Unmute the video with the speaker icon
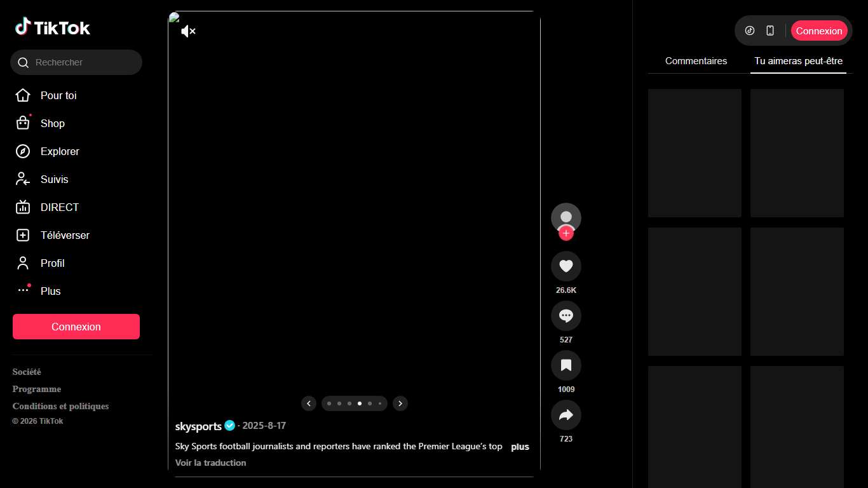The image size is (868, 488). pos(188,31)
